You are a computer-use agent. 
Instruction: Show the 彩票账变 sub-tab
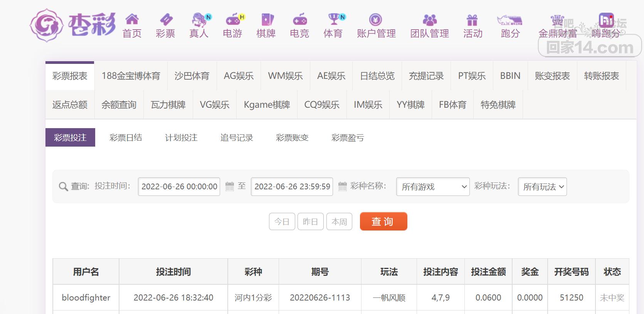click(x=292, y=137)
